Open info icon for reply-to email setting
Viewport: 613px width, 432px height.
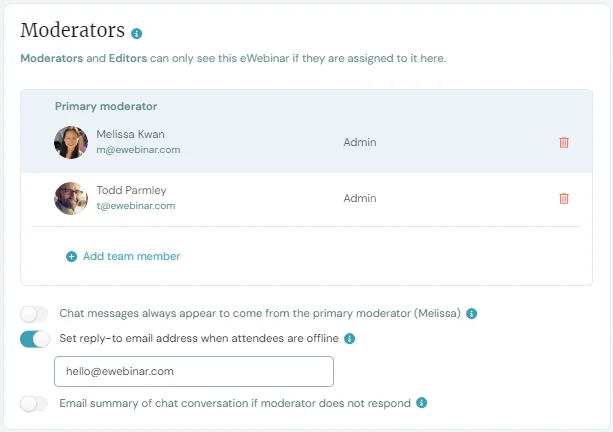click(350, 339)
